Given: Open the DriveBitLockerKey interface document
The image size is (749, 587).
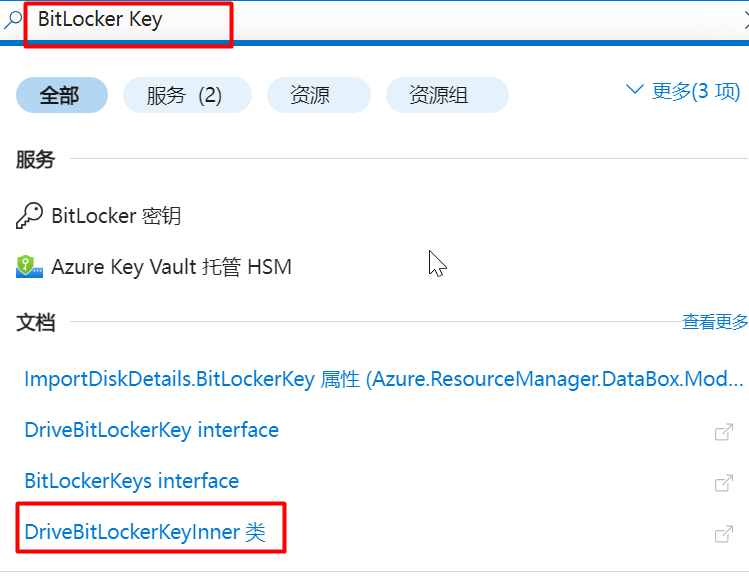Looking at the screenshot, I should (151, 430).
